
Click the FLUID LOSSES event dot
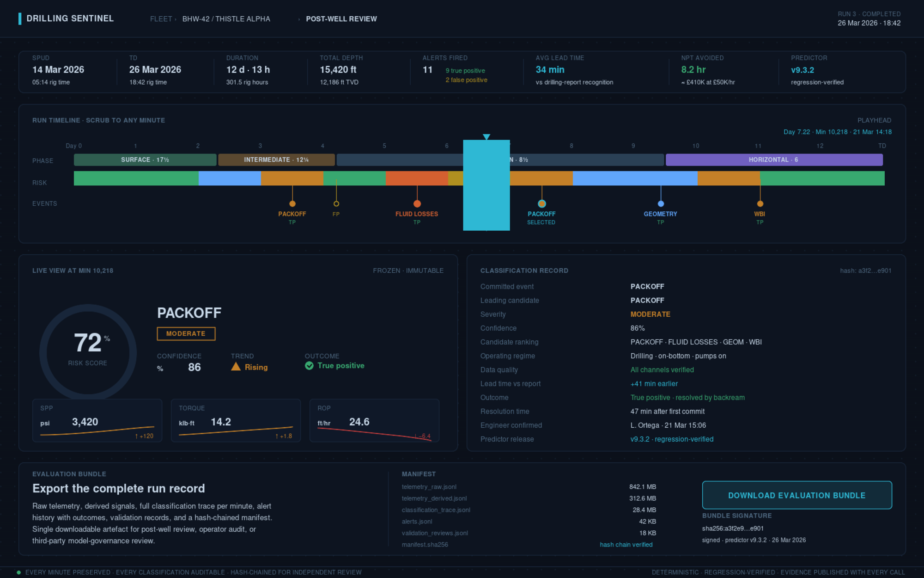[x=417, y=204]
